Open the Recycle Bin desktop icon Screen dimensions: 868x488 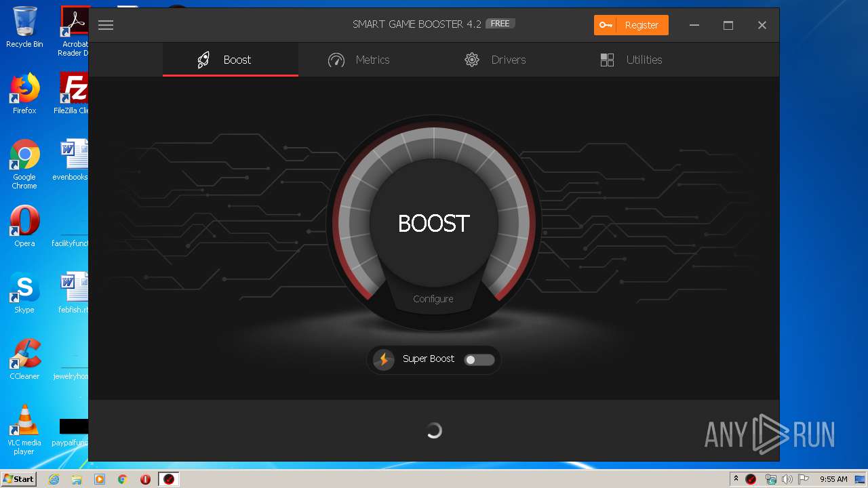24,27
